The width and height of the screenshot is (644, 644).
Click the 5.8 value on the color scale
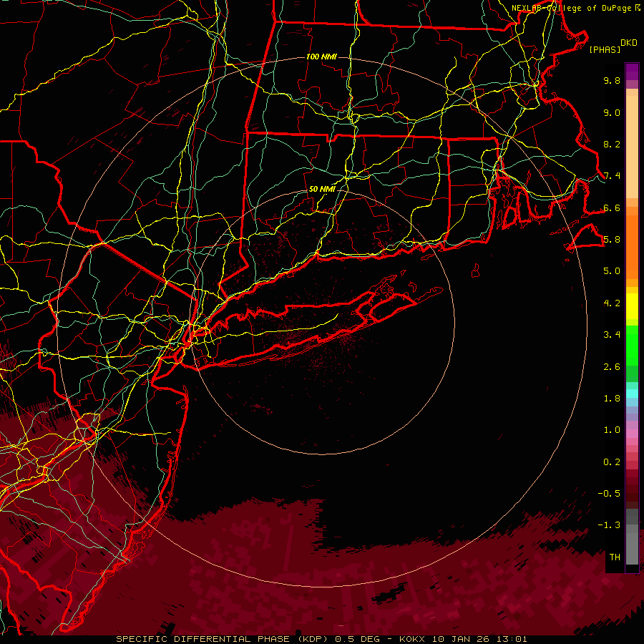click(x=612, y=240)
